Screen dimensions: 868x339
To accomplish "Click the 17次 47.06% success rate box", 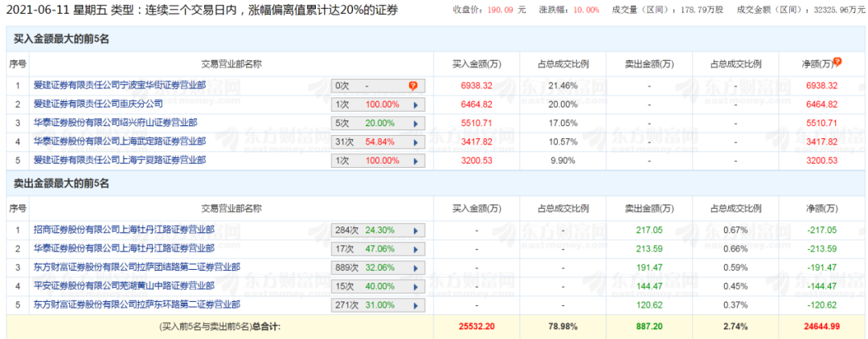I will [378, 249].
